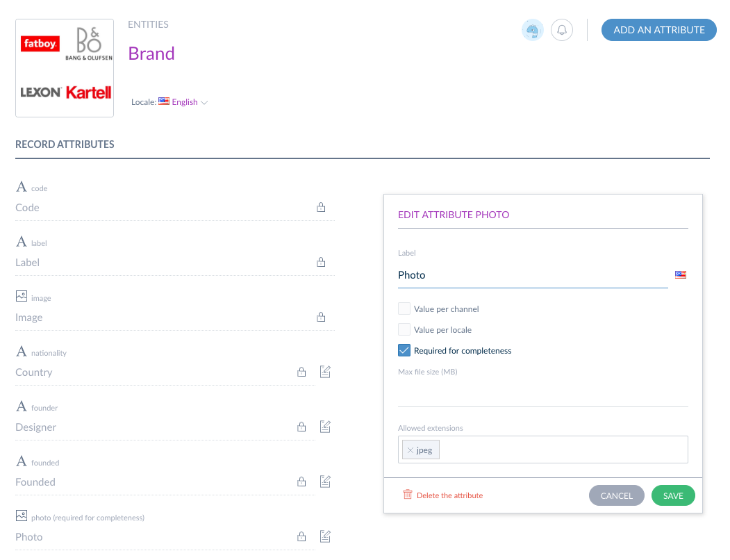Enable Value per locale checkbox
This screenshot has width=730, height=560.
tap(404, 329)
